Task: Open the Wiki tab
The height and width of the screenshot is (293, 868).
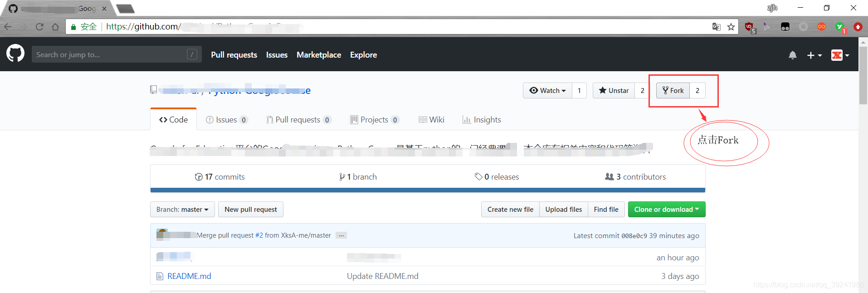Action: click(431, 119)
